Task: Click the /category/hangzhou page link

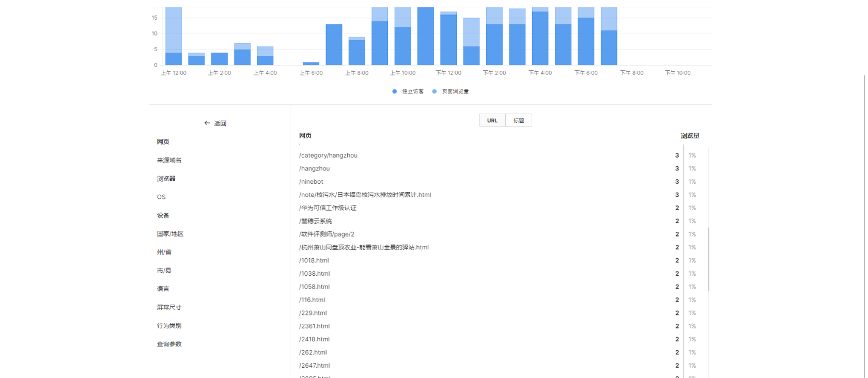Action: pos(328,155)
